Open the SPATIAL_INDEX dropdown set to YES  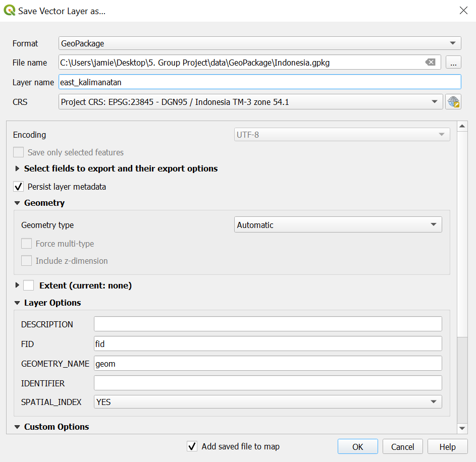click(268, 402)
